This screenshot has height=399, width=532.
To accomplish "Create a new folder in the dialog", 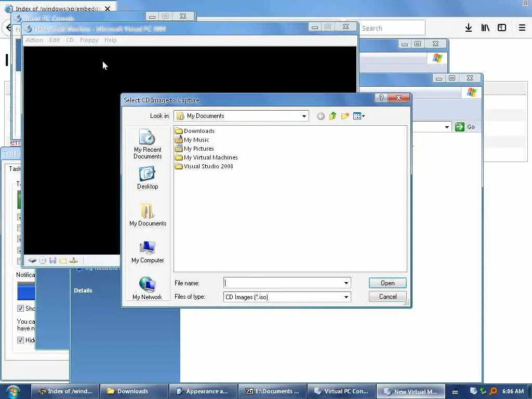I will 345,116.
